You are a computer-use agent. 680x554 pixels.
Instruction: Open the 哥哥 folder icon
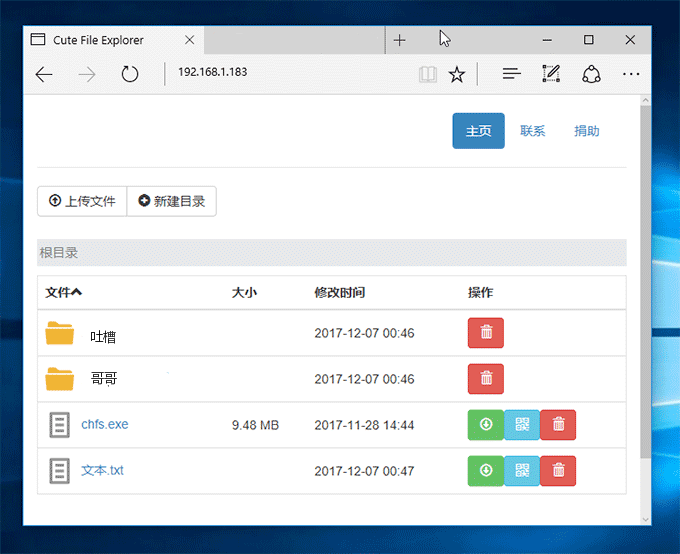point(59,379)
